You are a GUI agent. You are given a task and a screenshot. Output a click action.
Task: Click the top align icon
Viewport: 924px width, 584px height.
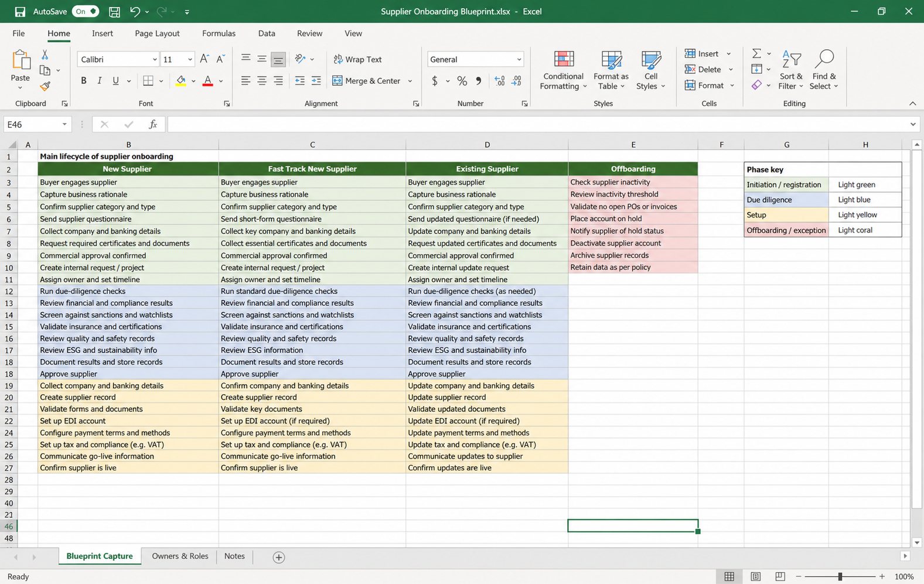tap(246, 59)
